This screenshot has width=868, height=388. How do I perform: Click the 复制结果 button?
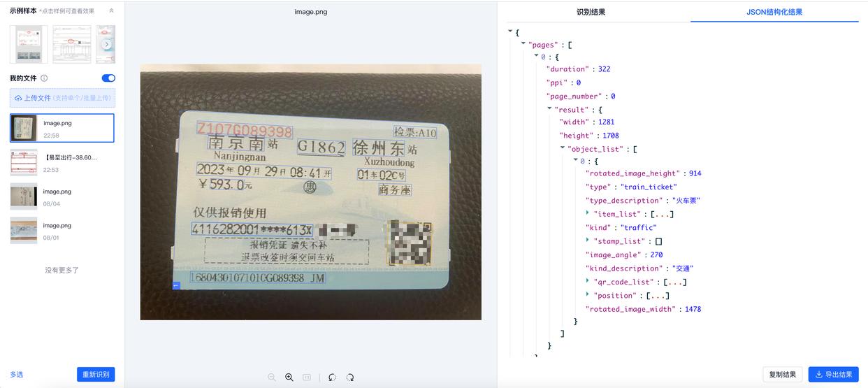782,375
